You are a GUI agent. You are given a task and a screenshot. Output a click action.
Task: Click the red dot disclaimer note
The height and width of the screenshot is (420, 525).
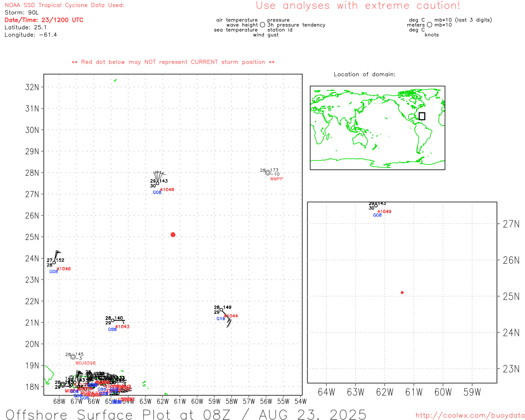173,62
